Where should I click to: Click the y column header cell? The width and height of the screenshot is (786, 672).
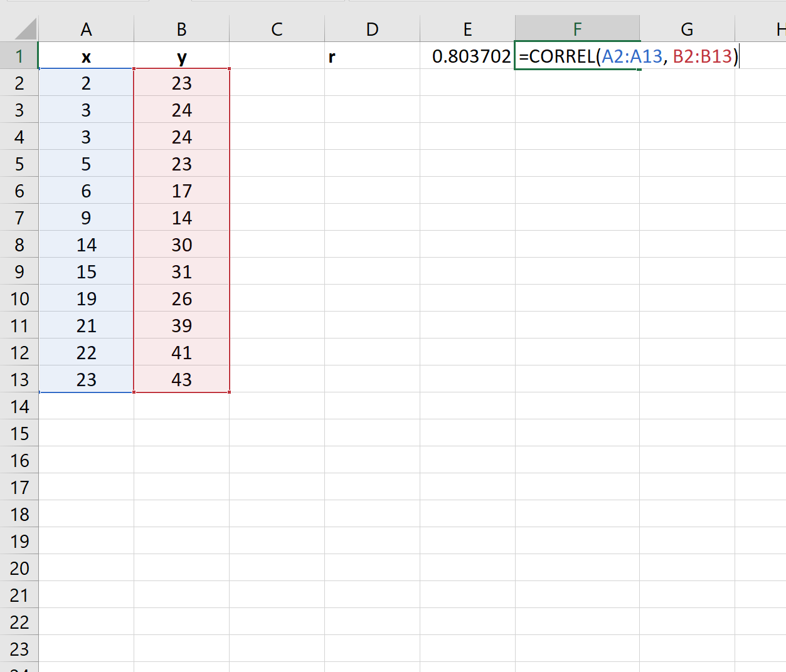pos(181,56)
